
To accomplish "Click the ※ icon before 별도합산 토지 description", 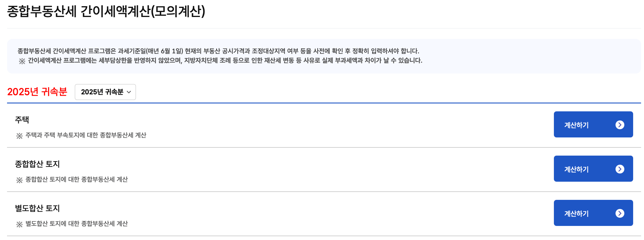I will tap(19, 224).
